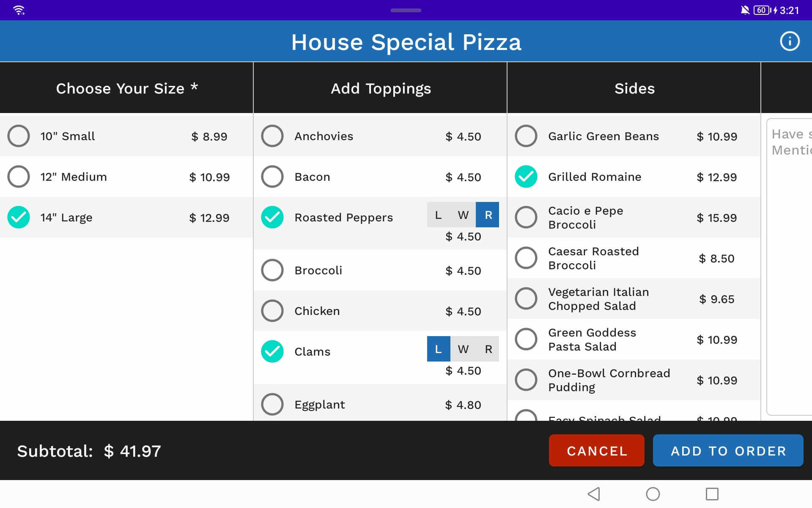Tap the Android home circle icon
812x508 pixels.
click(x=653, y=494)
